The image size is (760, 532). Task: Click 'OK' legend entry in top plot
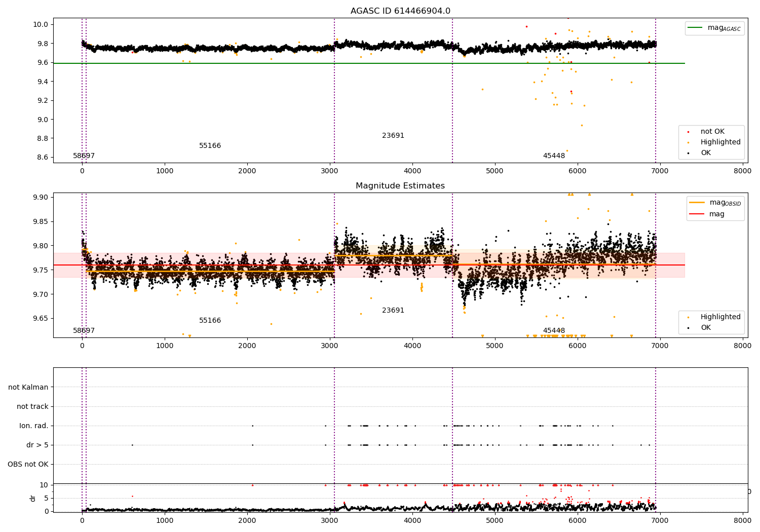(699, 153)
